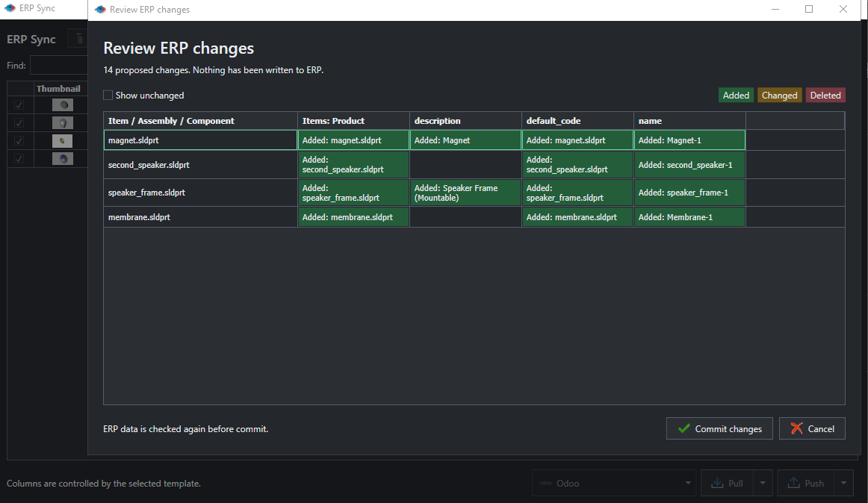Click the 'Added: second_speaker-1' name cell
Screen dimensions: 868x503
[x=689, y=165]
